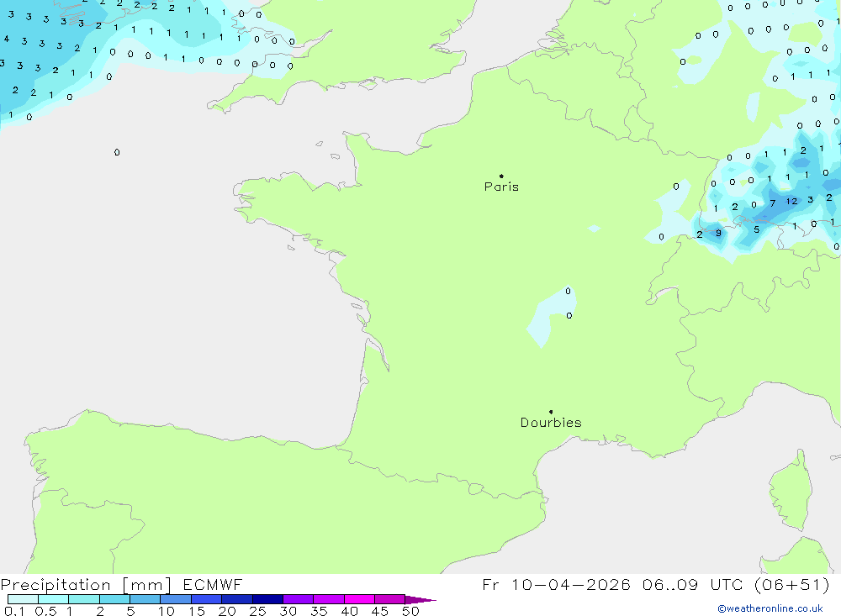The width and height of the screenshot is (841, 616).
Task: Pick the 10–15 mm legend swatch
Action: 176,599
